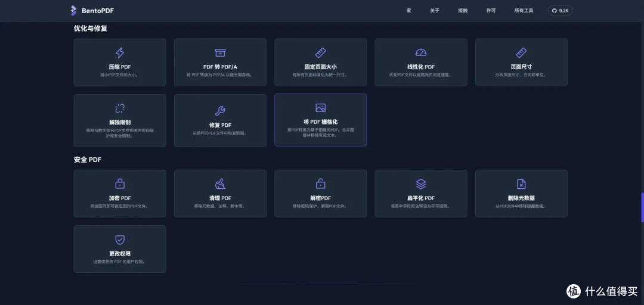Open the 所有工具 navigation link

click(524, 11)
